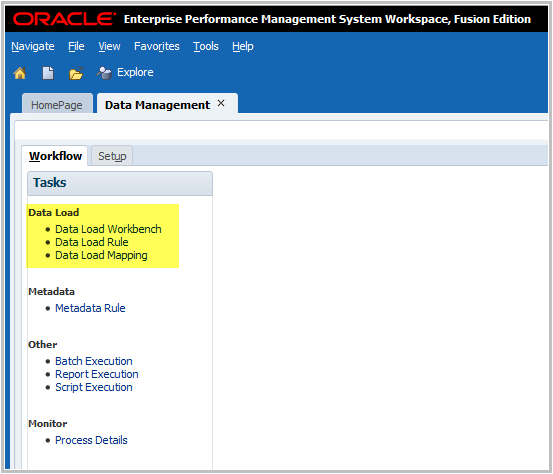Image resolution: width=553 pixels, height=474 pixels.
Task: Open the Report Execution link
Action: pyautogui.click(x=97, y=374)
